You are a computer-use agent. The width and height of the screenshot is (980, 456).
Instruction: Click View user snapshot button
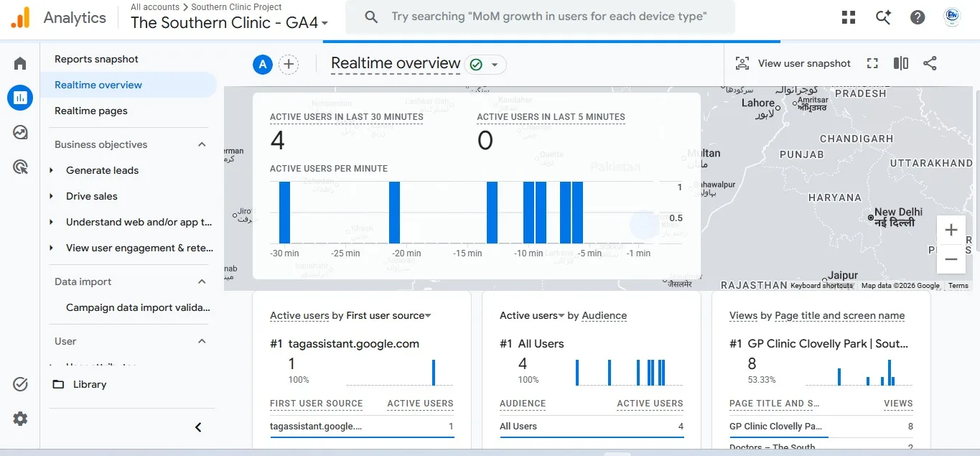[793, 63]
